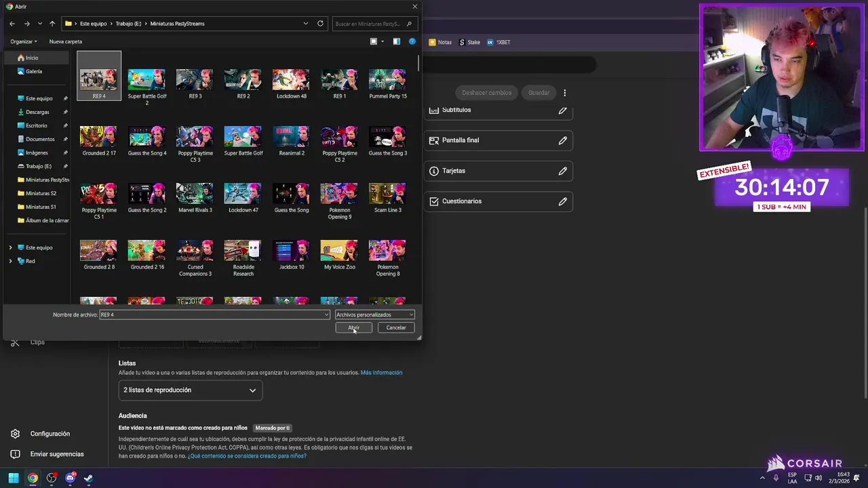Edit Pantalla final with pencil icon
This screenshot has width=868, height=488.
tap(563, 140)
